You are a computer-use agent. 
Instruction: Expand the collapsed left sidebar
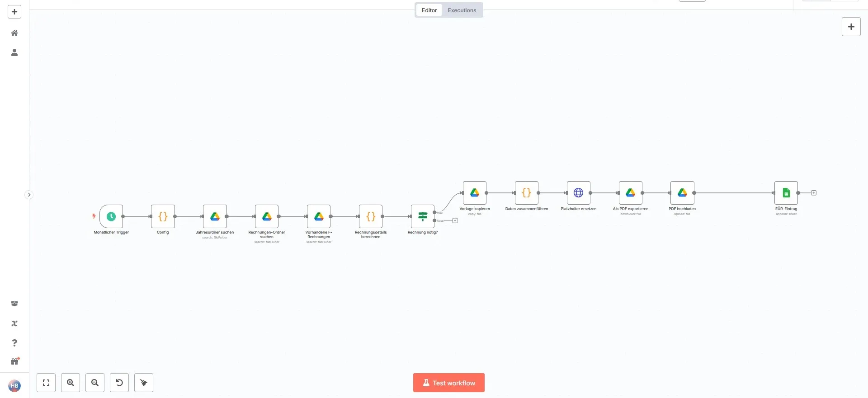coord(29,195)
